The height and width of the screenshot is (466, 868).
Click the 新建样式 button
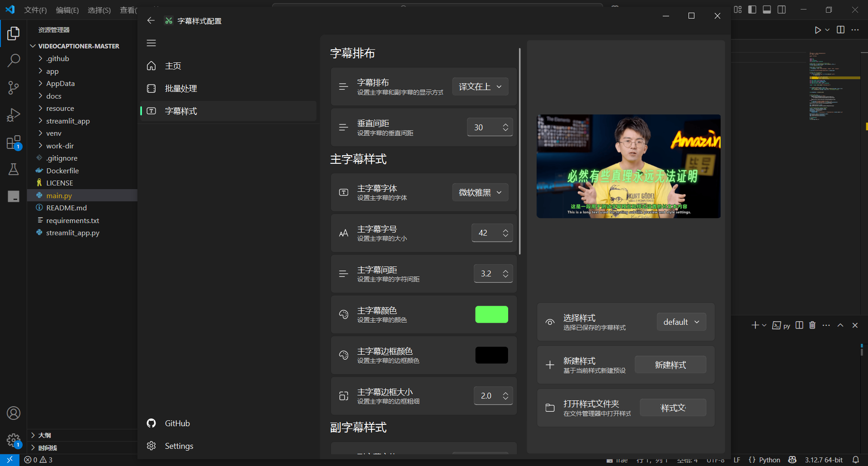[670, 364]
